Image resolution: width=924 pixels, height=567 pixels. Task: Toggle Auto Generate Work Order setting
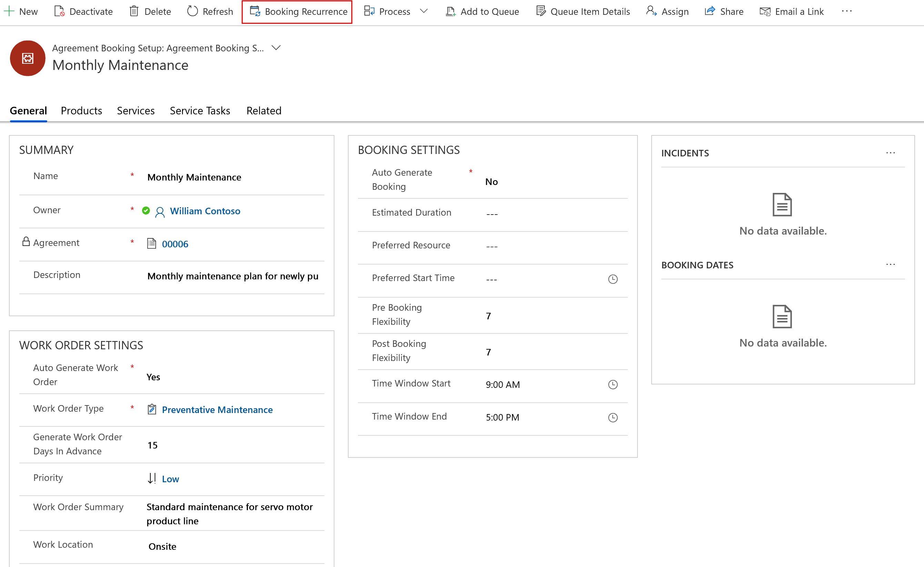154,377
